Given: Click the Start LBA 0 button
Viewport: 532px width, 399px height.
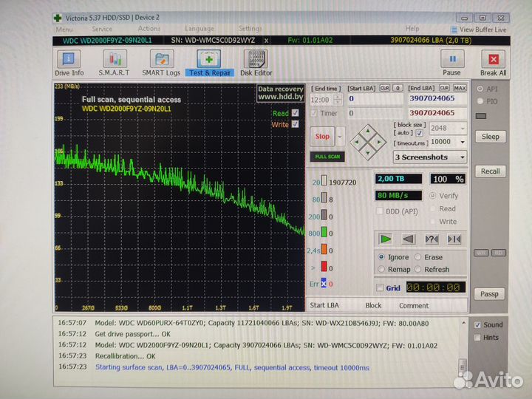Looking at the screenshot, I should (398, 88).
